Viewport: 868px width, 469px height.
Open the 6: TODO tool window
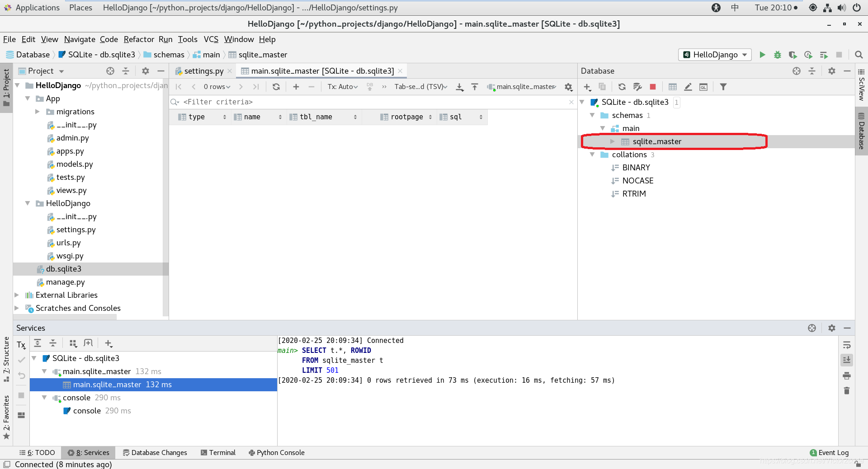37,453
